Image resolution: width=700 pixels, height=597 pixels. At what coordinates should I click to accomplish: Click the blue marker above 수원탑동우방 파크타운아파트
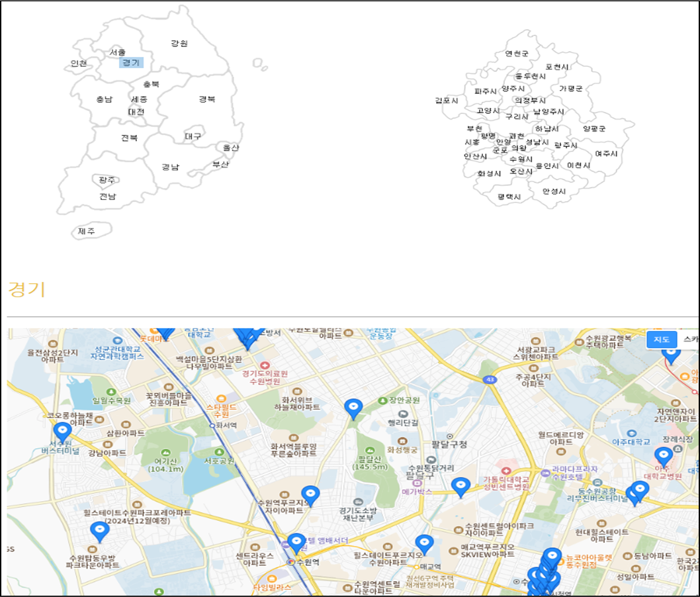click(x=99, y=532)
